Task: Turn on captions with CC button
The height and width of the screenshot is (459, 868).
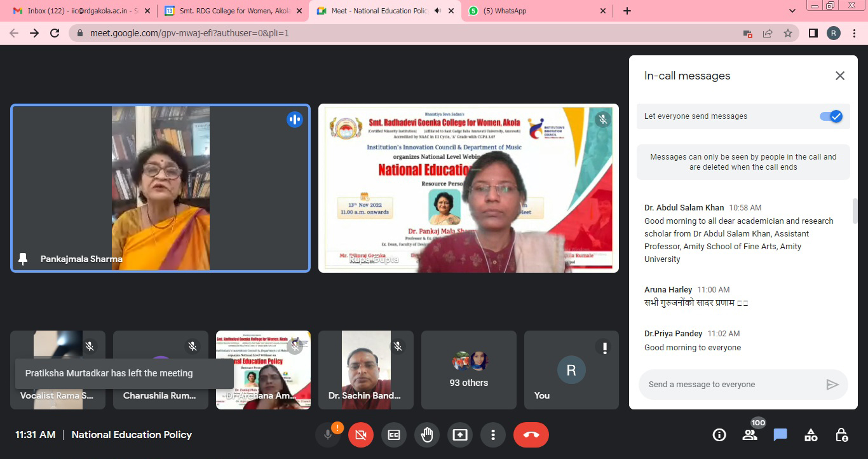Action: point(394,435)
